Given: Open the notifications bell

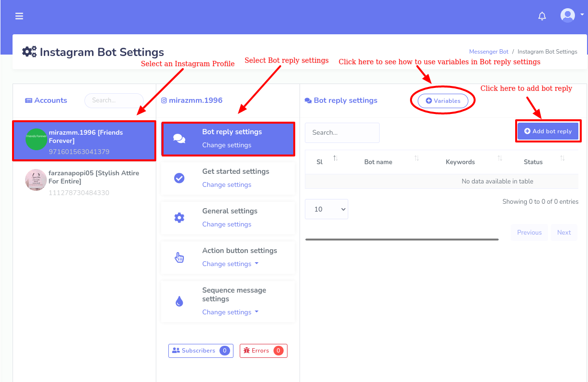Looking at the screenshot, I should coord(542,16).
